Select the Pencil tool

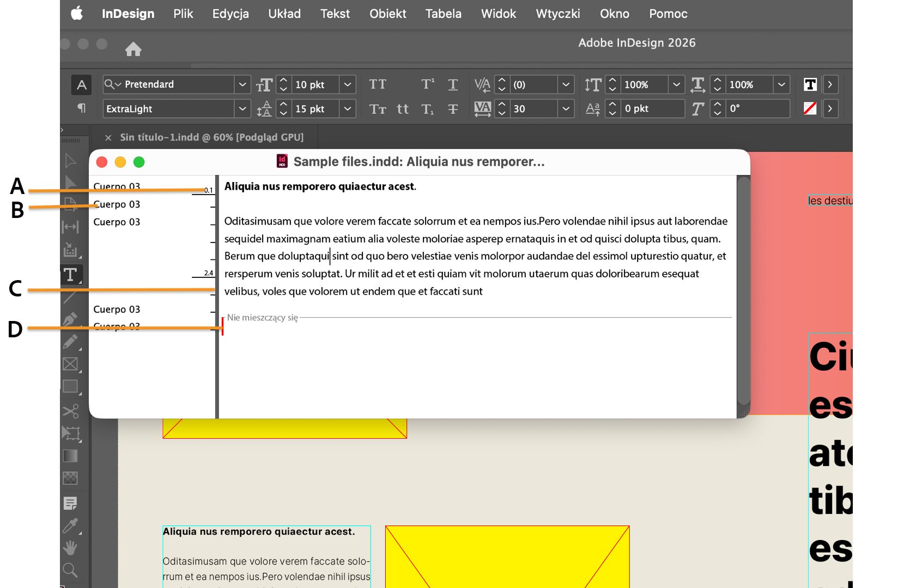pos(70,342)
